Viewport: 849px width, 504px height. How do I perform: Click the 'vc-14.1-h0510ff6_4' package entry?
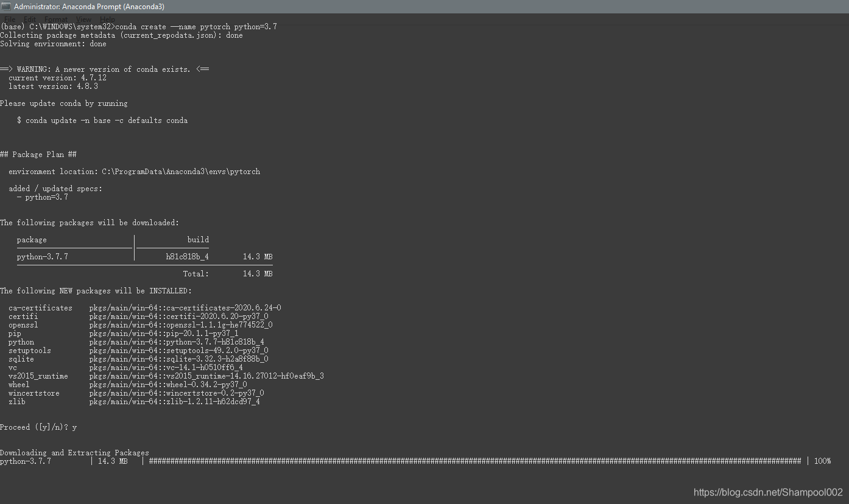click(x=205, y=368)
